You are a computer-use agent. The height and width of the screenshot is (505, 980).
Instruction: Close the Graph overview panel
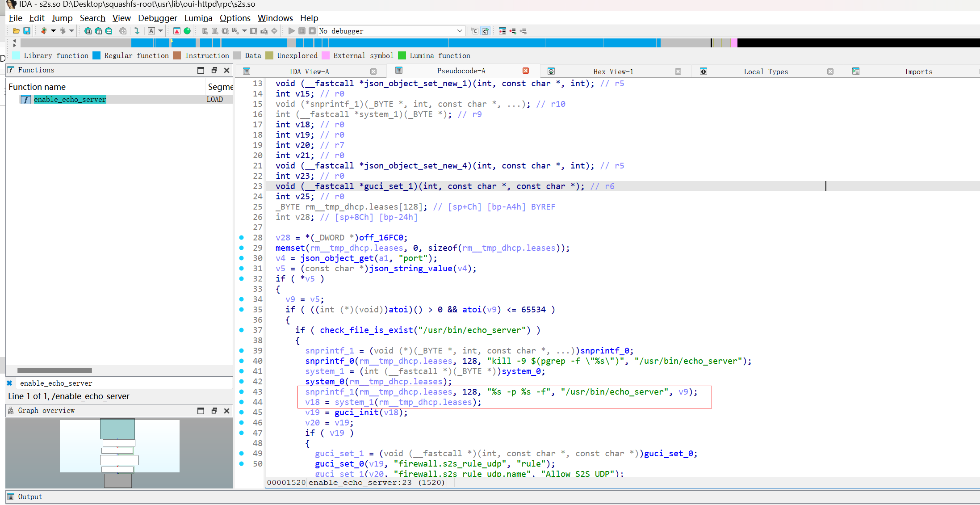coord(226,411)
